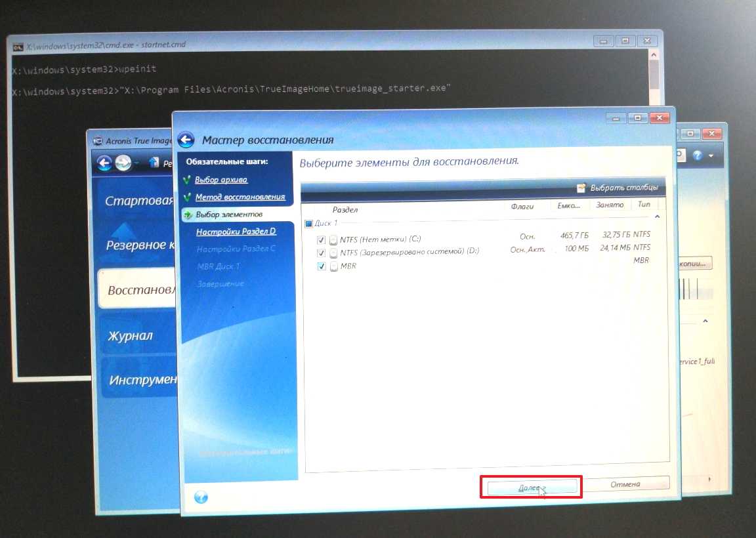Open the 'Выбор архива' wizard step
756x538 pixels.
[x=220, y=180]
